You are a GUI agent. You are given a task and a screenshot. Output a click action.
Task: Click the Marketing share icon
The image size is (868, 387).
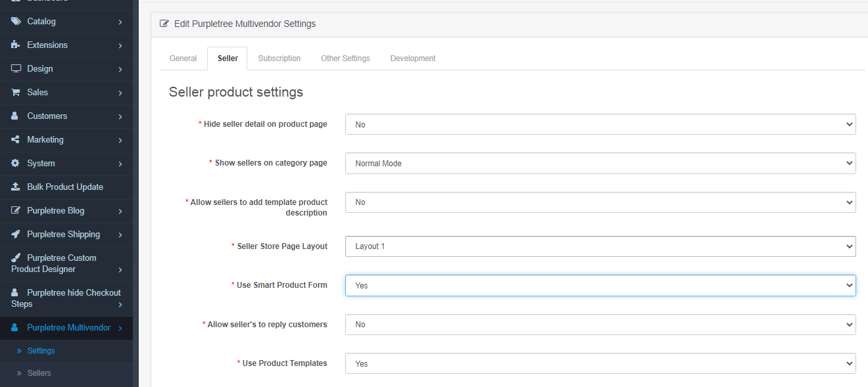click(16, 140)
